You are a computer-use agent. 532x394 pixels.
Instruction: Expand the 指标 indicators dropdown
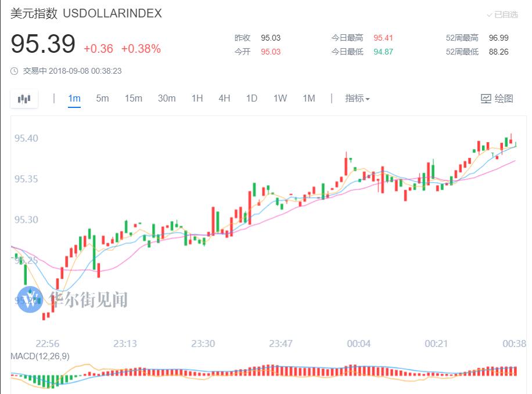click(x=357, y=99)
